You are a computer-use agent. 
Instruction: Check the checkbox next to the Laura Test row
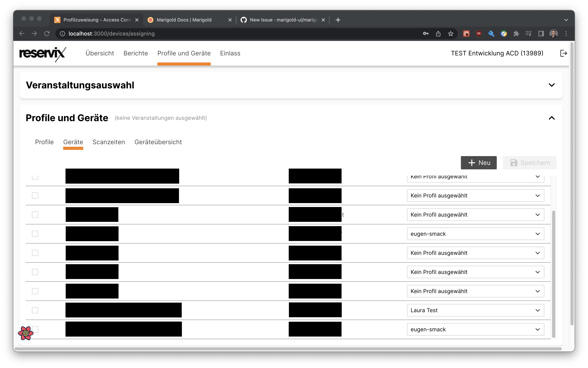[x=35, y=310]
